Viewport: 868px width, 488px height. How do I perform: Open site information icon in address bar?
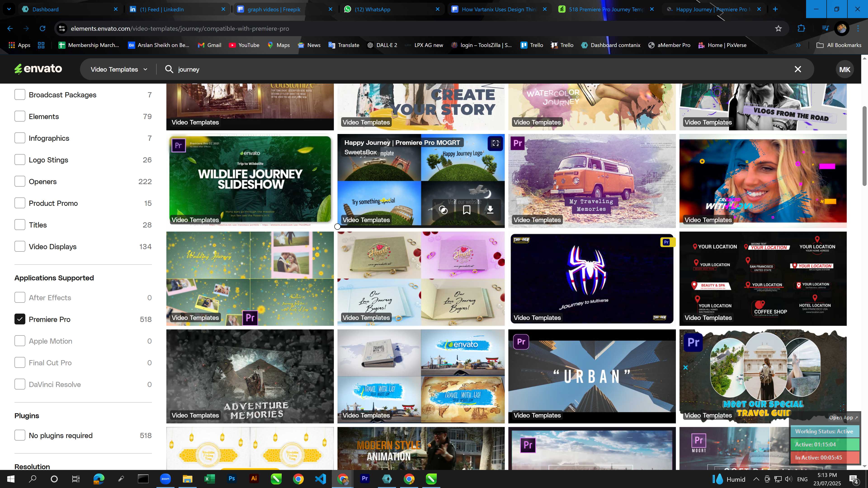(62, 29)
